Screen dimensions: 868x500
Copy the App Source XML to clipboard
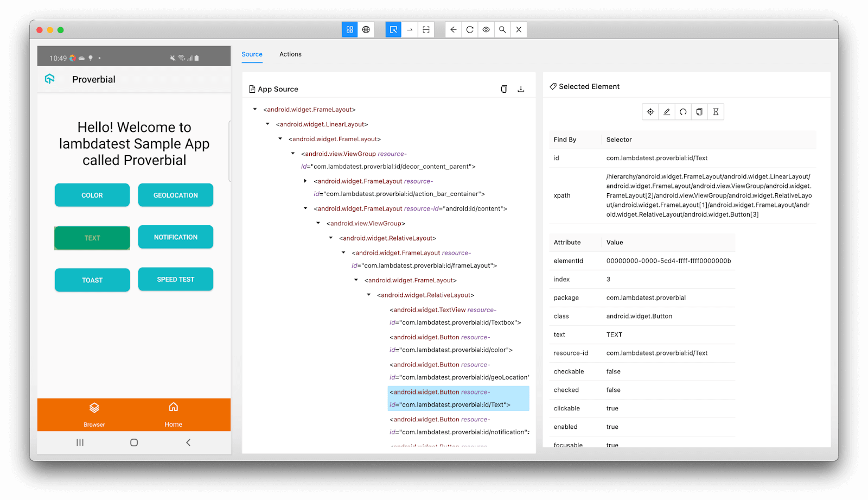pos(504,89)
